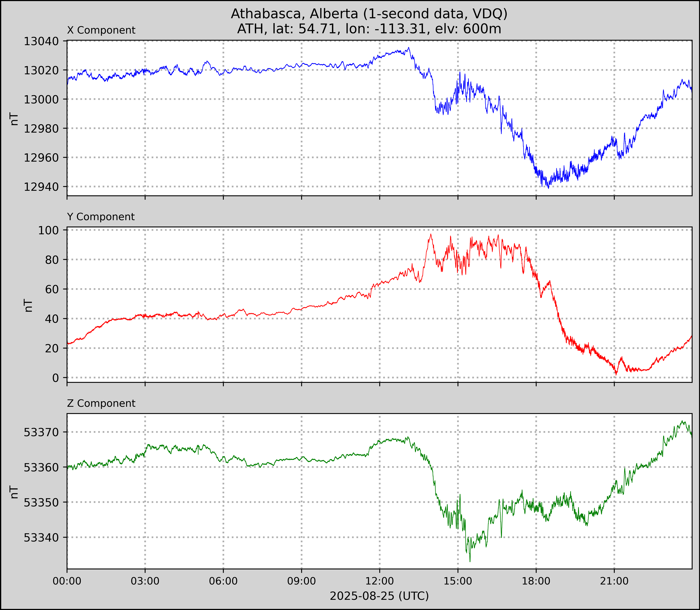Viewport: 700px width, 610px height.
Task: Click the 2025-08-25 (UTC) axis title
Action: [x=379, y=596]
